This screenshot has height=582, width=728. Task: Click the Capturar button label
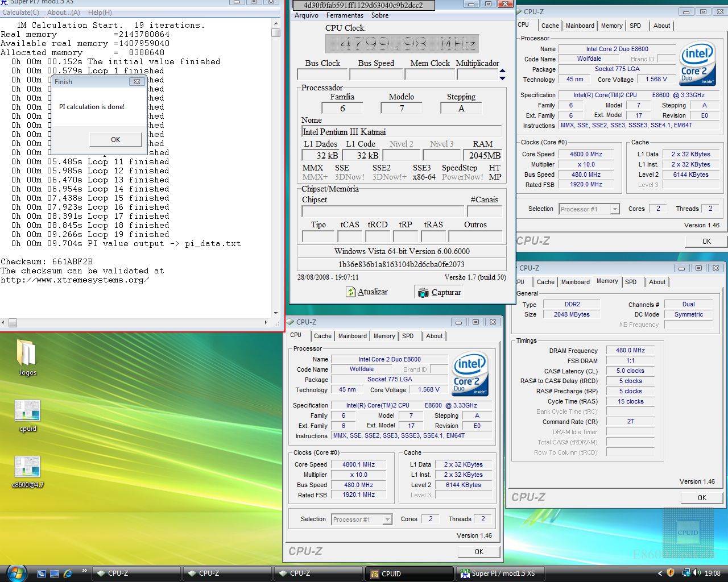click(446, 293)
